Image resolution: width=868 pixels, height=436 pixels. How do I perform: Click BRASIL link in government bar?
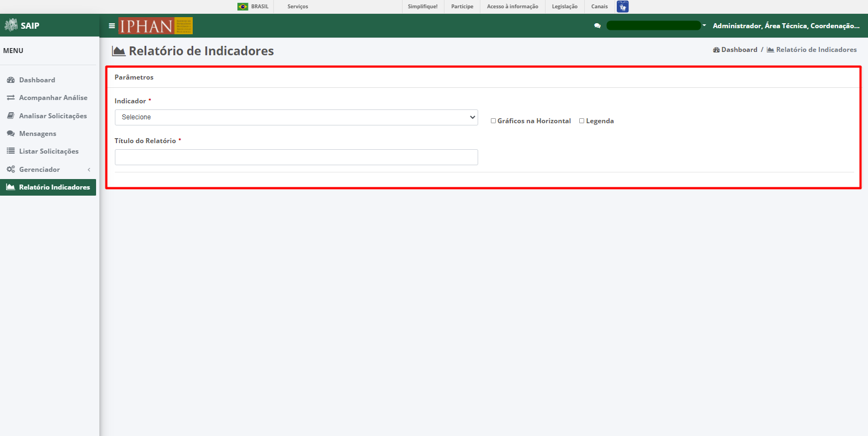[x=260, y=7]
